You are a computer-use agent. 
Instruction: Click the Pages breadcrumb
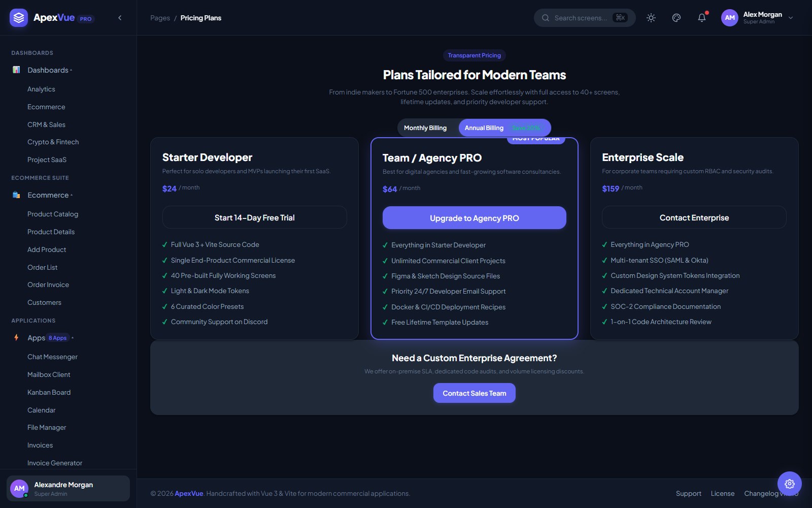pyautogui.click(x=160, y=18)
